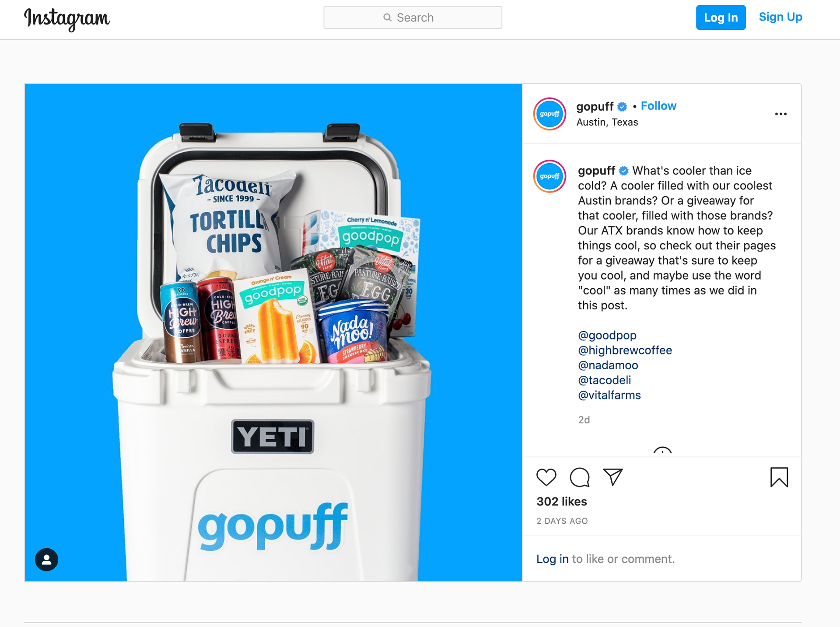Visit the @highbrewcoffee mention
This screenshot has width=840, height=627.
tap(625, 350)
